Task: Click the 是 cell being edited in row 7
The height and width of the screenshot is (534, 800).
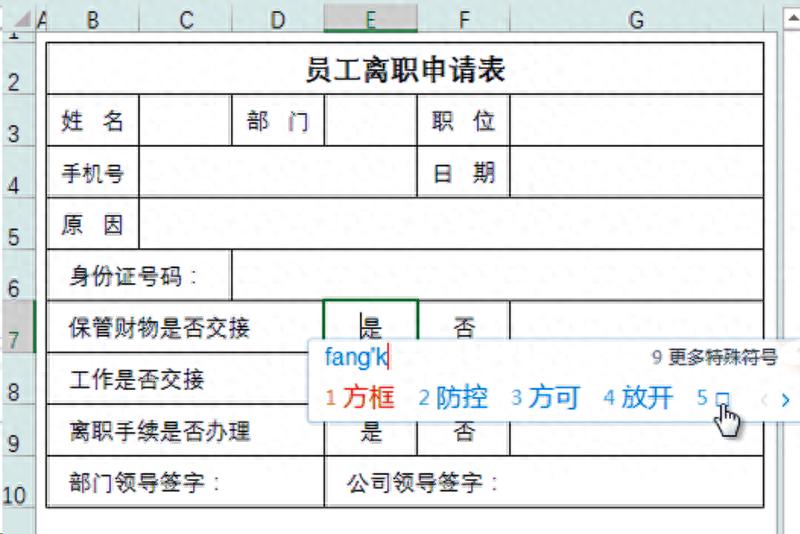Action: [x=370, y=320]
